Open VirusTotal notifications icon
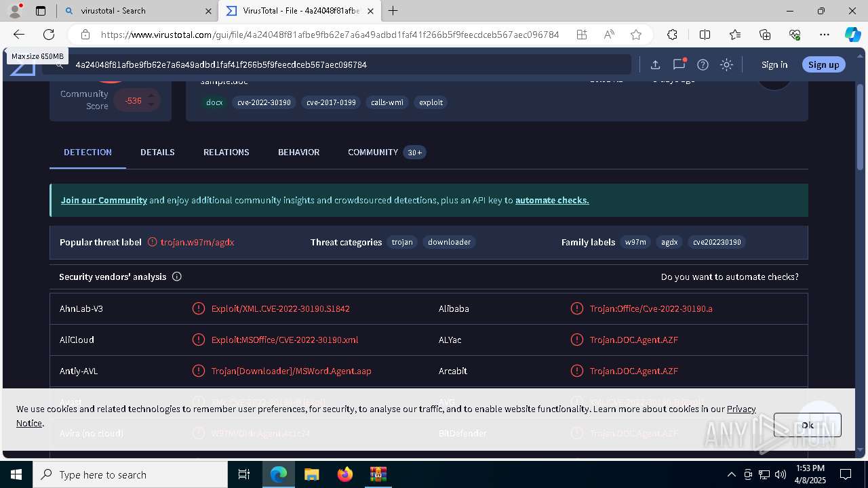The width and height of the screenshot is (868, 488). point(679,64)
